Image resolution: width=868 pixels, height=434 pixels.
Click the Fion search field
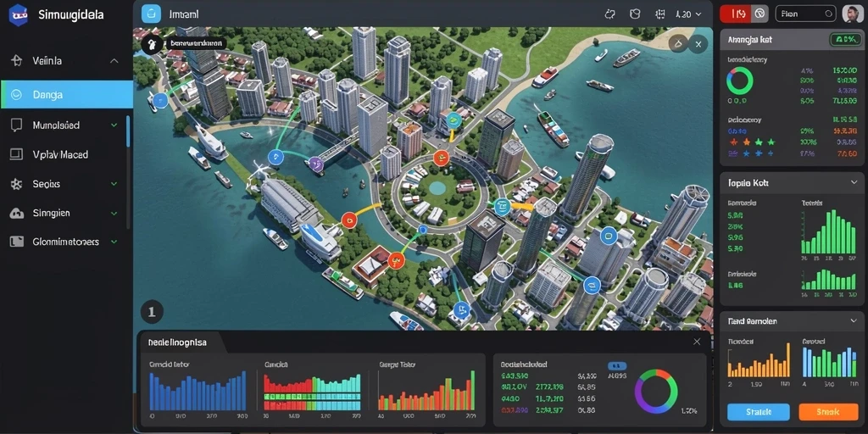click(805, 14)
